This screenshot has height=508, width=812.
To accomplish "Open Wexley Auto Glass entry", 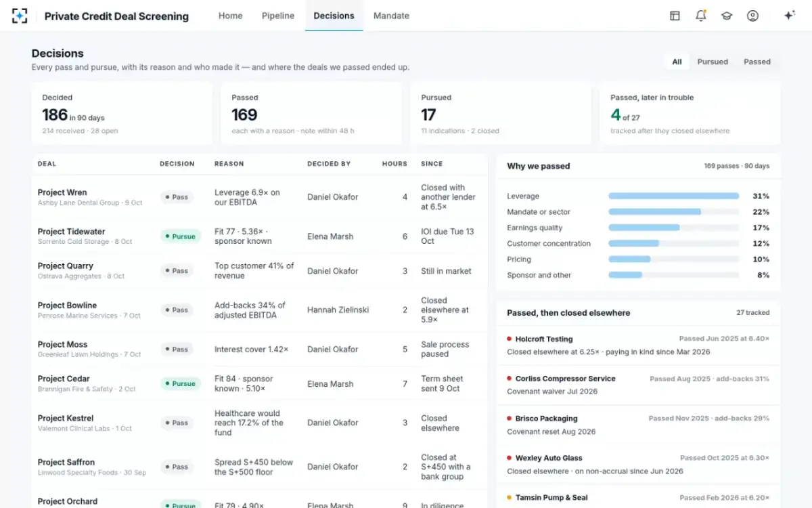I will [549, 459].
